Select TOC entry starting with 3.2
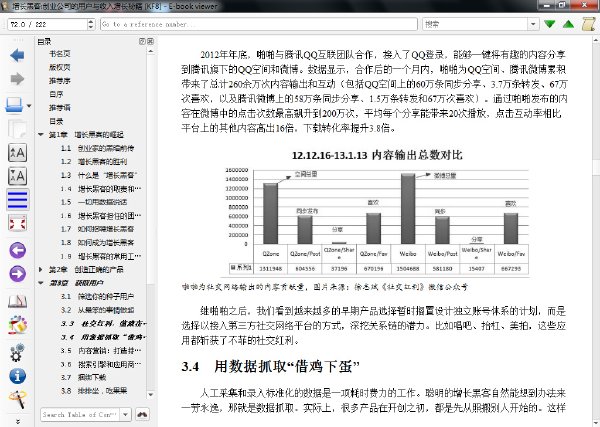The height and width of the screenshot is (427, 600). click(97, 310)
